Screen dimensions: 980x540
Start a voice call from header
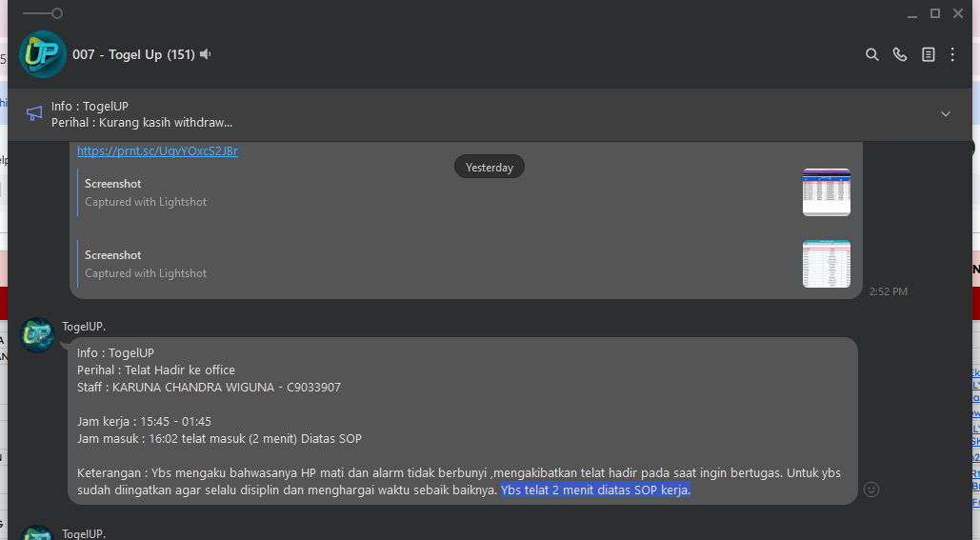900,55
